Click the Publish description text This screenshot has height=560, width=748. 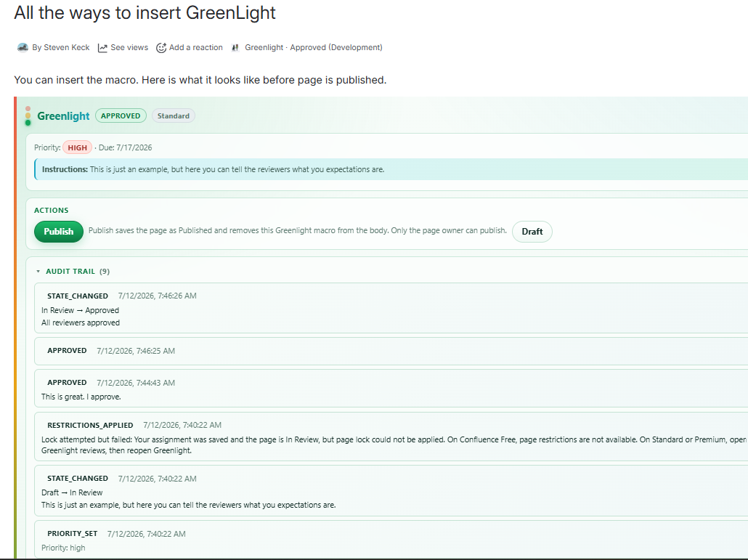(x=298, y=230)
